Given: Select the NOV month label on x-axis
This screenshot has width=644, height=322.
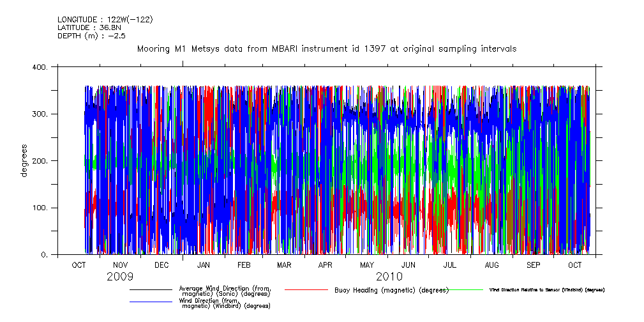Looking at the screenshot, I should pos(120,265).
